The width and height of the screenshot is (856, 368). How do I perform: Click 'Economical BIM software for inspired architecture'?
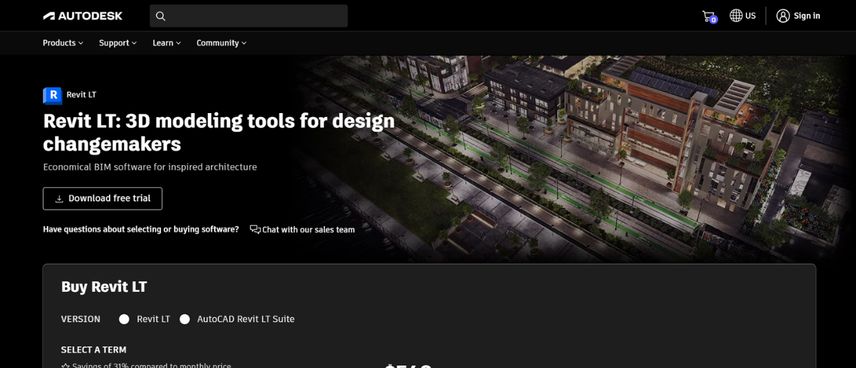pyautogui.click(x=150, y=167)
